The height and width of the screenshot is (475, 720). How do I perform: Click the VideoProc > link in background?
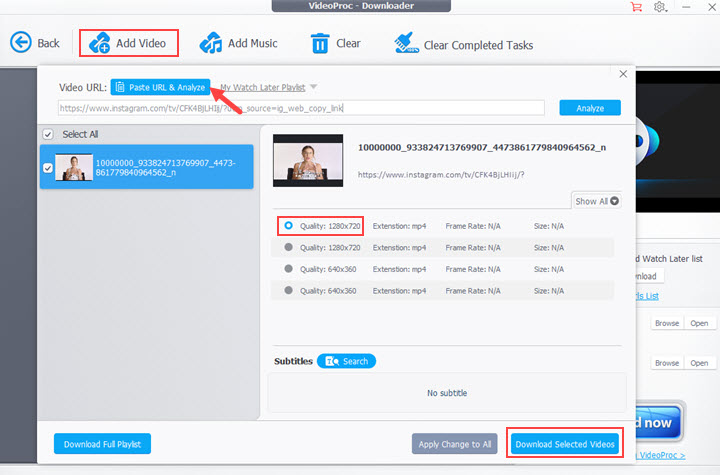660,455
